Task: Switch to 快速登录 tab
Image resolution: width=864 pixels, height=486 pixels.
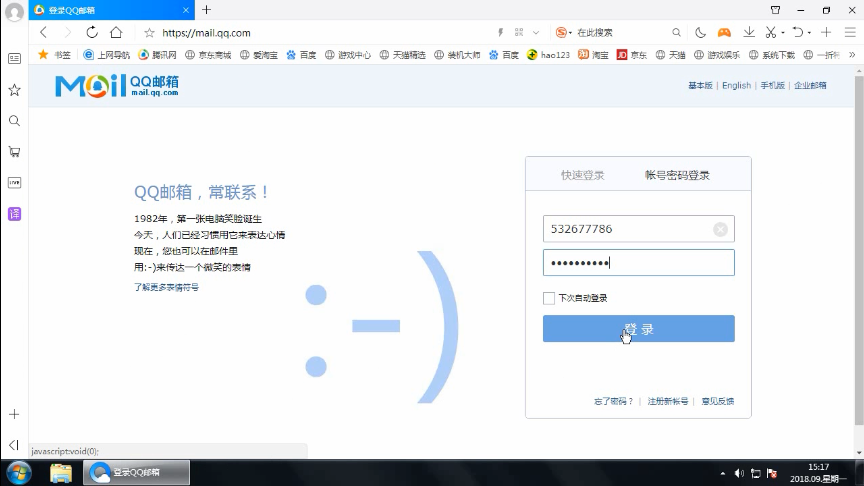Action: click(x=582, y=175)
